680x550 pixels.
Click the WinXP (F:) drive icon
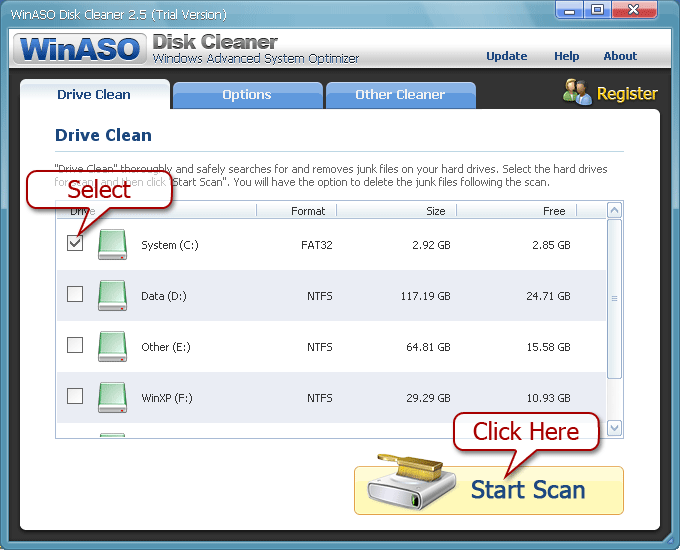tap(112, 397)
